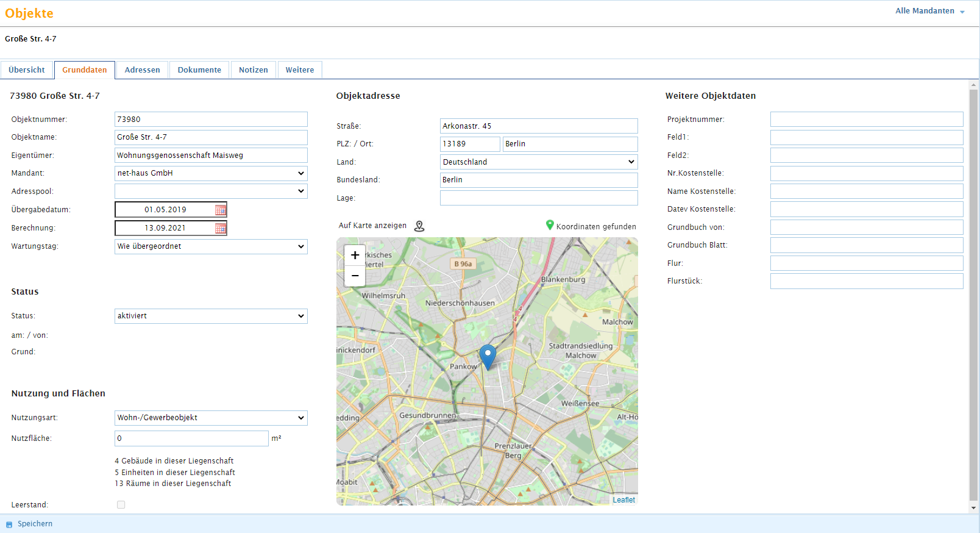Open the Land dropdown showing Deutschland
The image size is (980, 533).
pyautogui.click(x=539, y=162)
